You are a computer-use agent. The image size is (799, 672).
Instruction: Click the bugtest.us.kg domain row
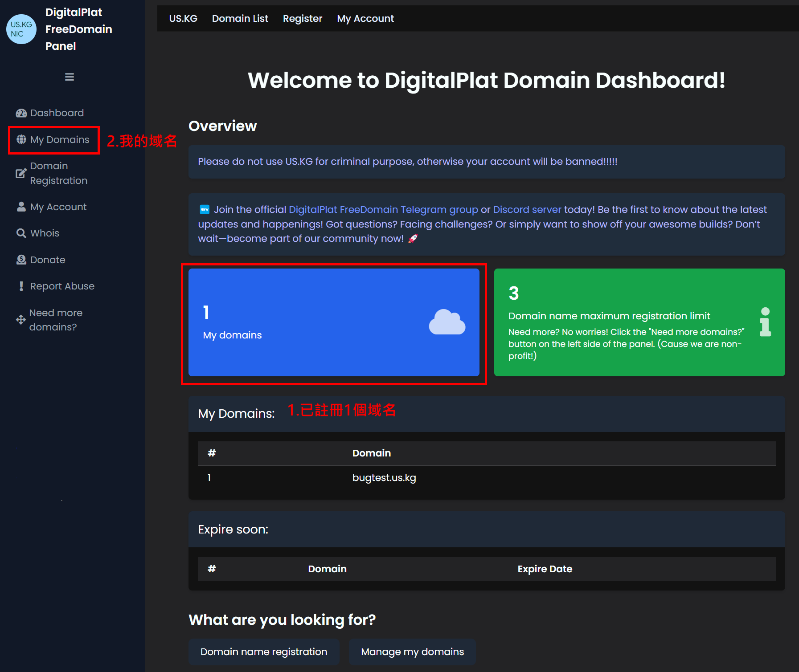(x=384, y=478)
